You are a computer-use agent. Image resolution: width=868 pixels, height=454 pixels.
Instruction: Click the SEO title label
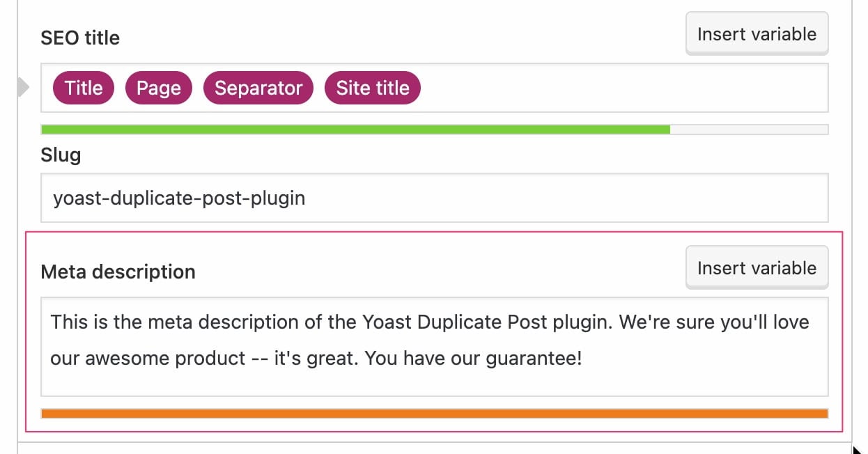tap(80, 38)
